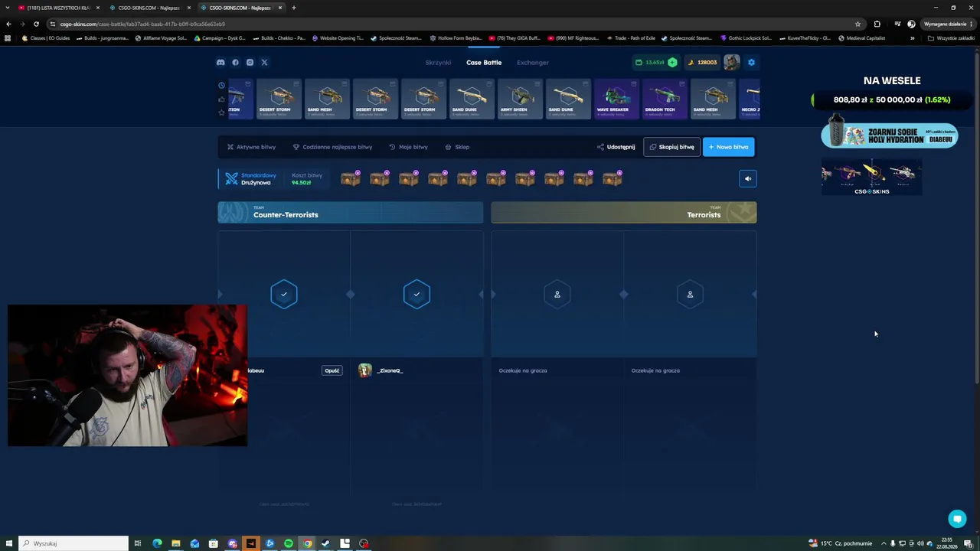Screen dimensions: 980x551
Task: Expand the hidden bookmarks overflow chevron
Action: pos(912,38)
